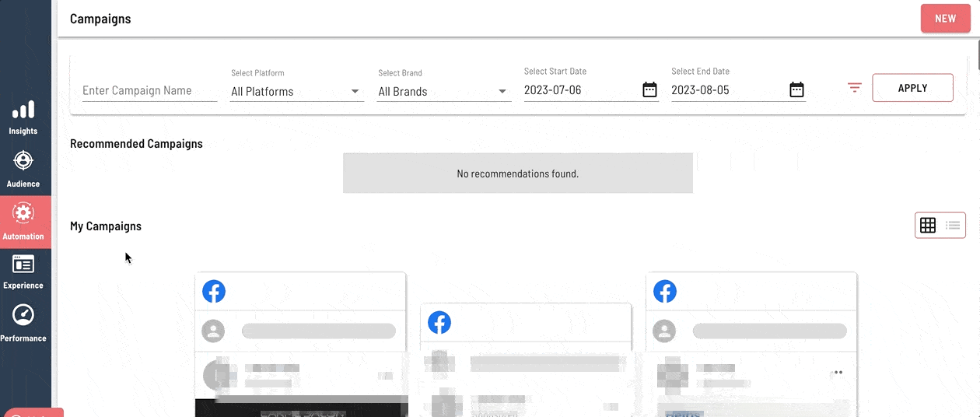Click avatar icon on third campaign card
The image size is (980, 417).
click(664, 331)
